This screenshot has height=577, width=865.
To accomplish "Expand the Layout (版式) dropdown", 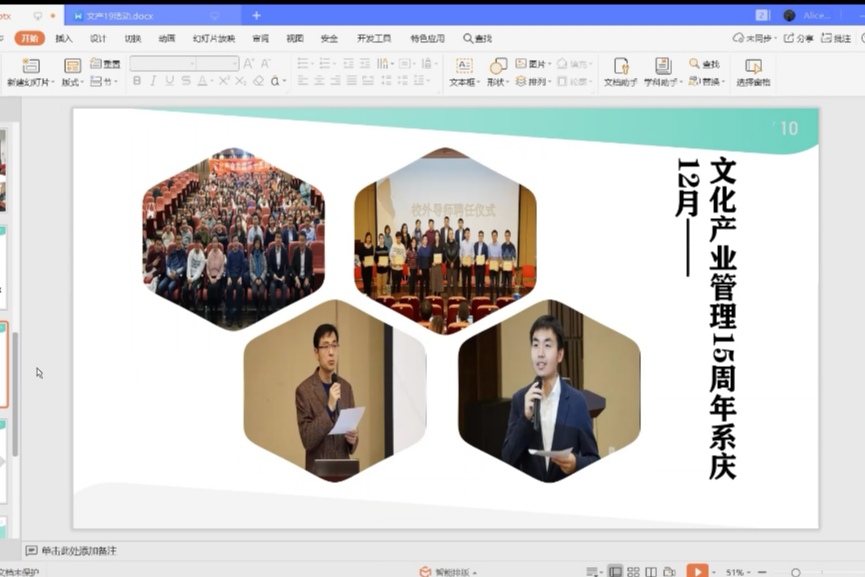I will (x=72, y=82).
